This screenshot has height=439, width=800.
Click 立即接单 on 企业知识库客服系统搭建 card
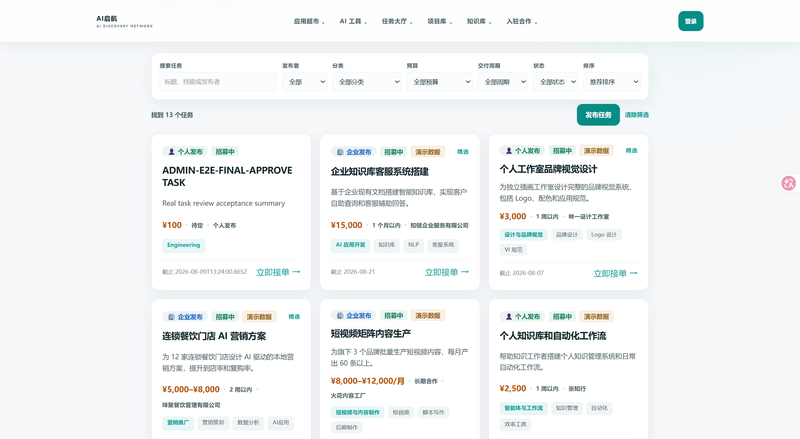pos(446,272)
